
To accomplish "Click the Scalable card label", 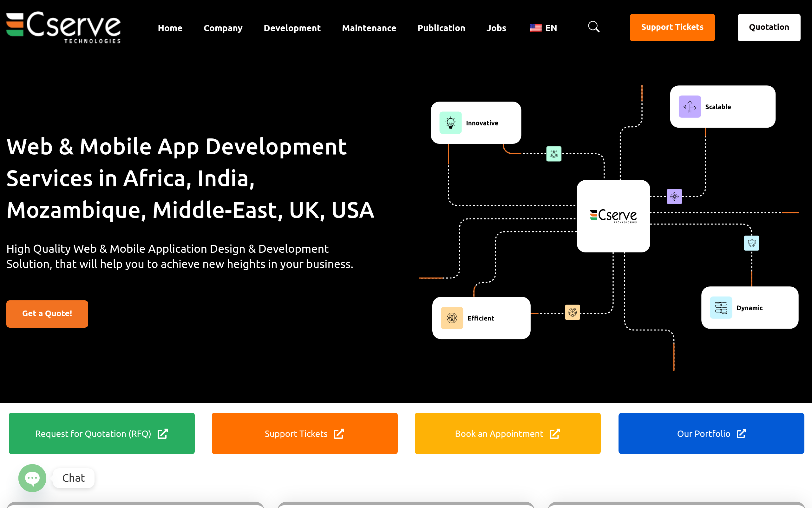I will pos(718,107).
